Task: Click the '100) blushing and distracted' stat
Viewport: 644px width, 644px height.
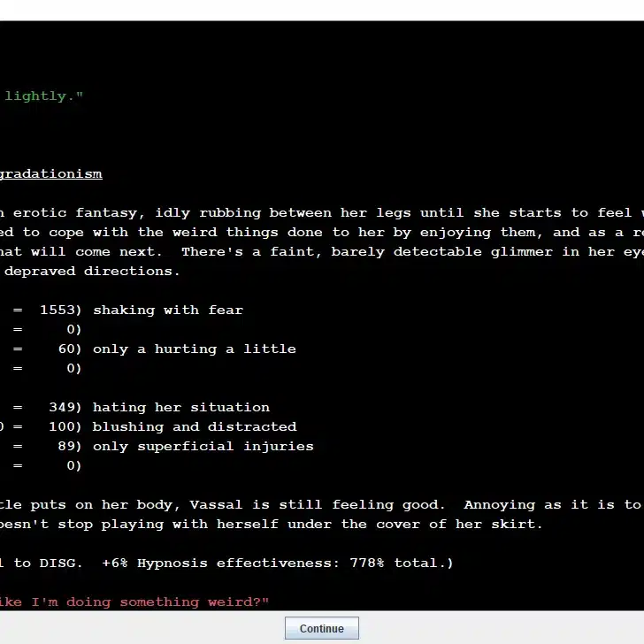Action: click(x=194, y=427)
